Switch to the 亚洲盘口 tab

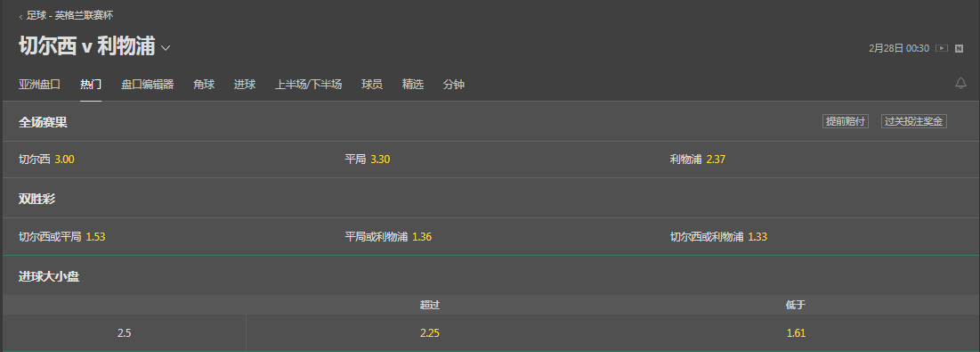coord(39,85)
